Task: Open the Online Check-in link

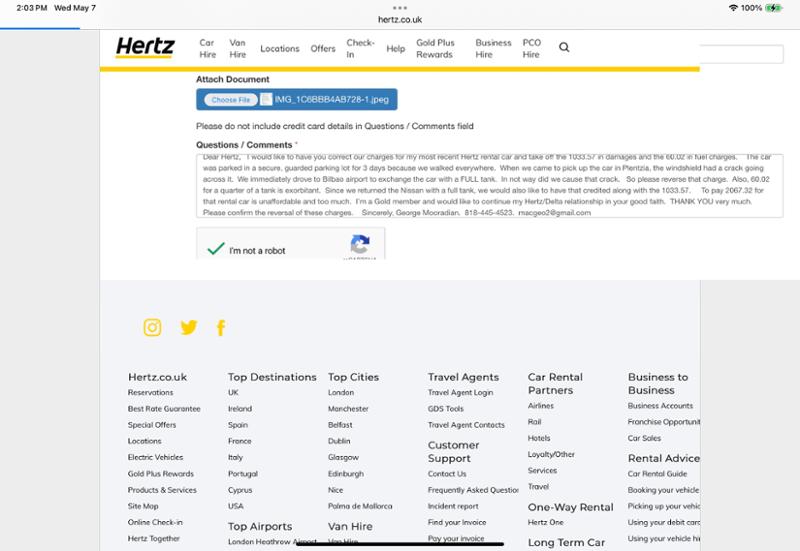Action: [x=155, y=522]
